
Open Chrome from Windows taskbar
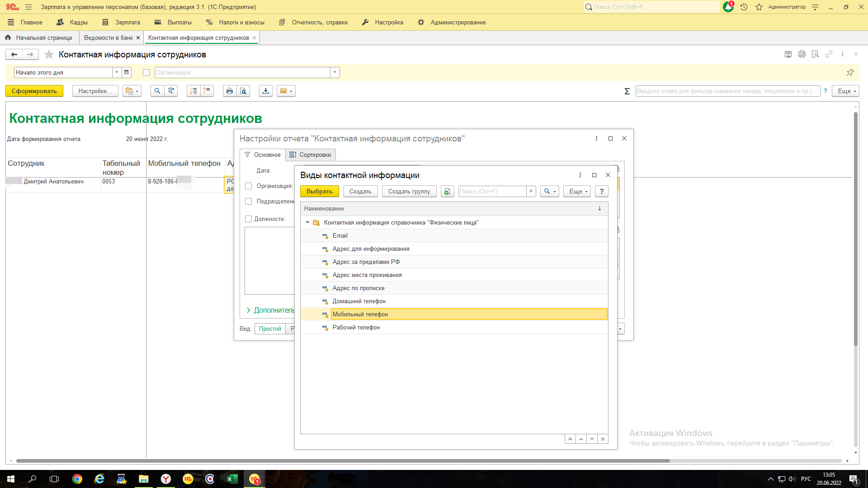[77, 479]
